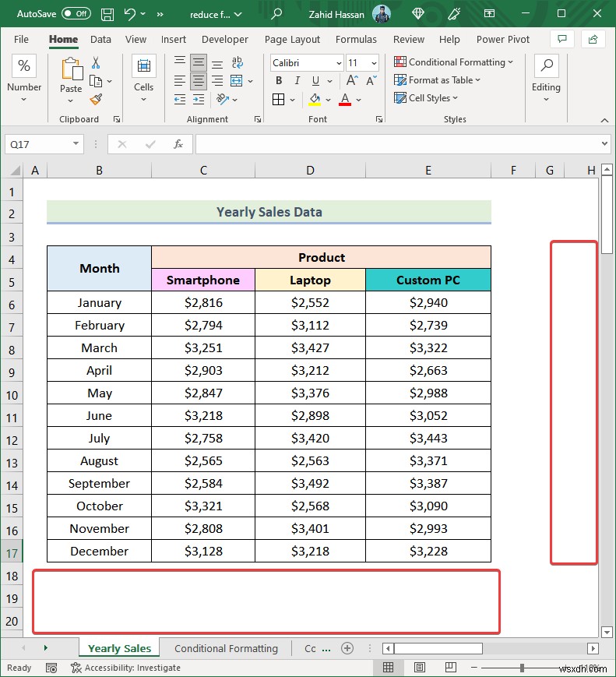Toggle Bold formatting
616x677 pixels.
(x=278, y=81)
